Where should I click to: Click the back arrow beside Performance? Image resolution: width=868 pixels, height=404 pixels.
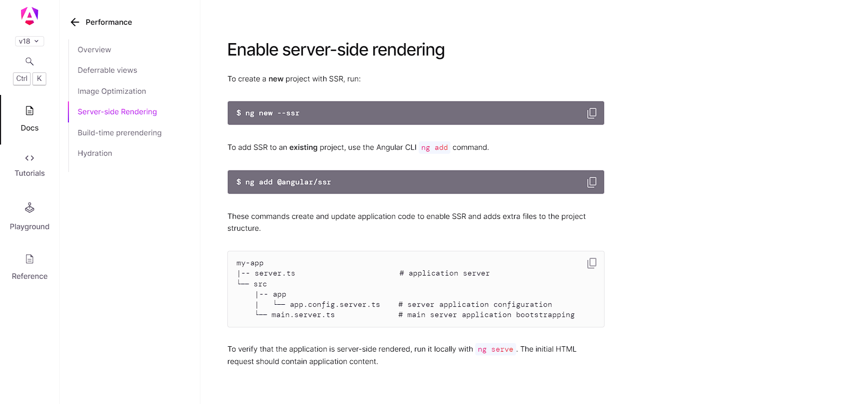75,22
